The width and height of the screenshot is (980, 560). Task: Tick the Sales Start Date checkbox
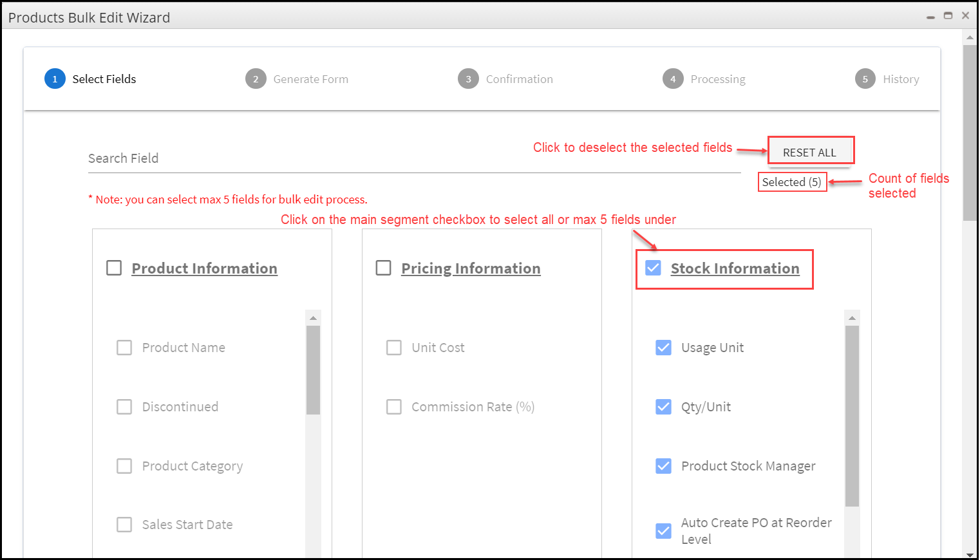click(x=124, y=525)
